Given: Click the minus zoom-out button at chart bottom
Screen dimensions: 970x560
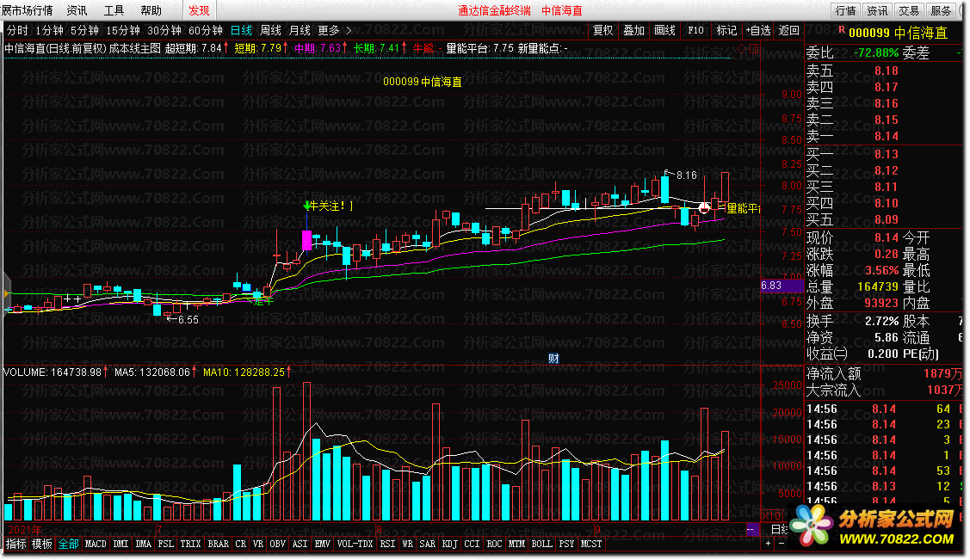Looking at the screenshot, I should 782,544.
